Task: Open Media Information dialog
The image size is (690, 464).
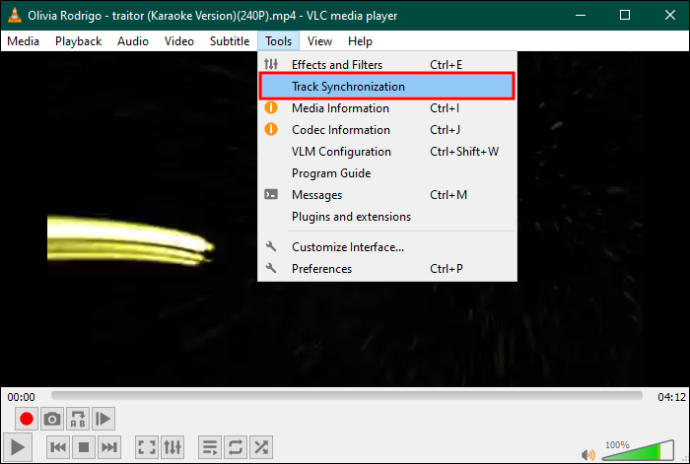Action: tap(387, 108)
